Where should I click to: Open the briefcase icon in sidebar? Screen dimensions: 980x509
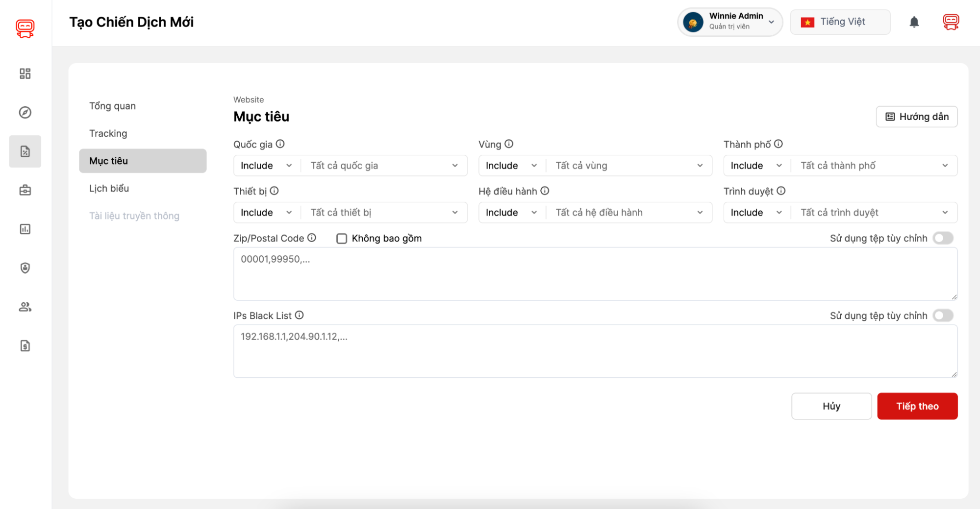coord(25,190)
